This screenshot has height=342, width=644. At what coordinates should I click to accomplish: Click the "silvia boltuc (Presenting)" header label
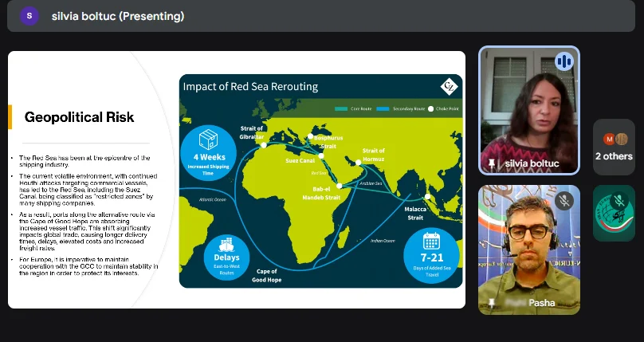[117, 16]
